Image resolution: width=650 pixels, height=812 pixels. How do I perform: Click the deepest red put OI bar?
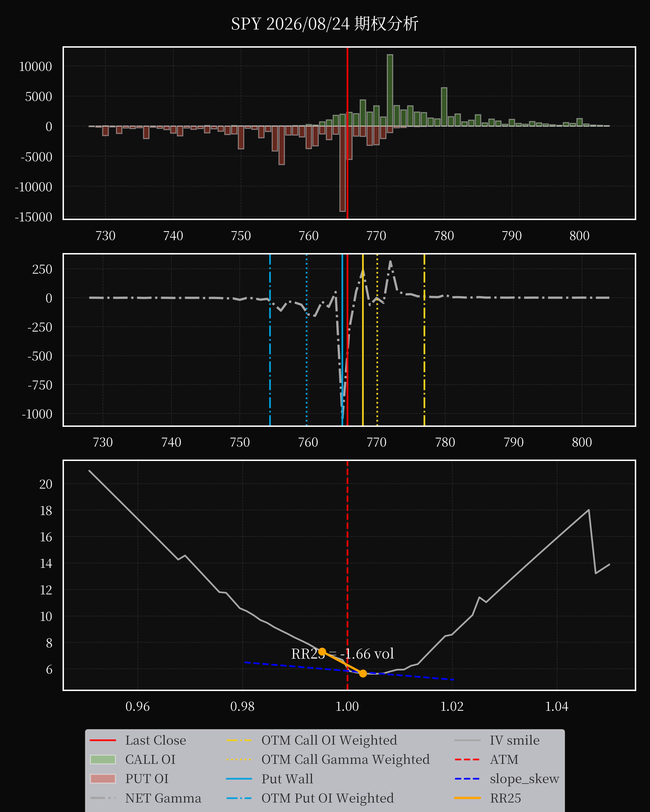click(x=343, y=169)
